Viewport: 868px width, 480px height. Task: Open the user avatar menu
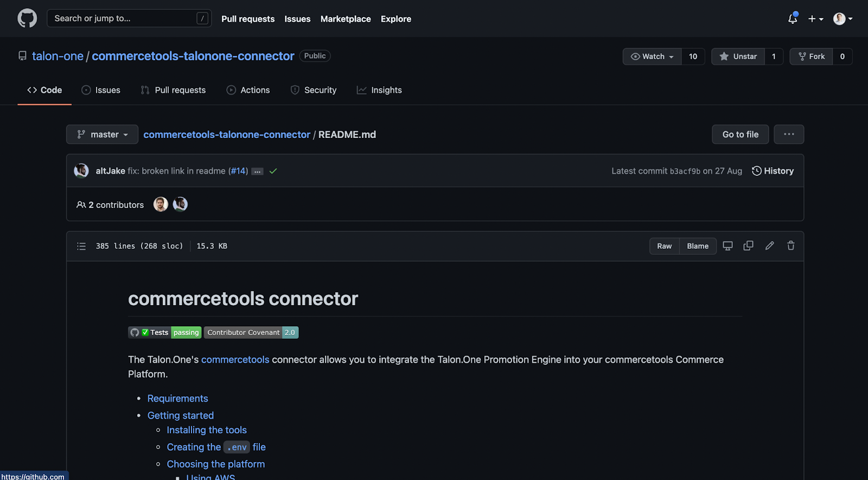843,18
